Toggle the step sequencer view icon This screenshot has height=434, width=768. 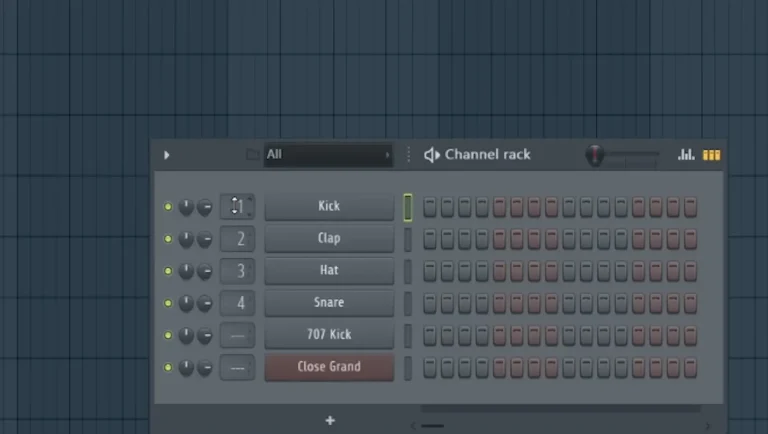(x=711, y=155)
